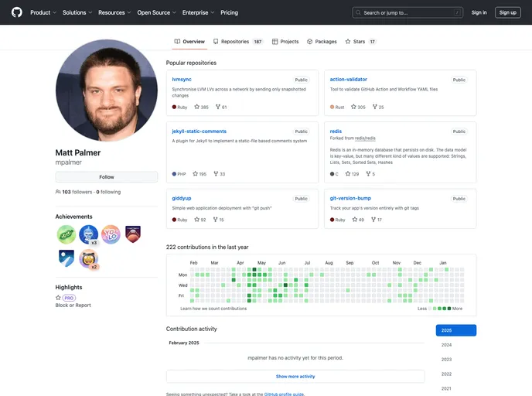This screenshot has width=532, height=396.
Task: Expand the Resources menu
Action: [114, 12]
